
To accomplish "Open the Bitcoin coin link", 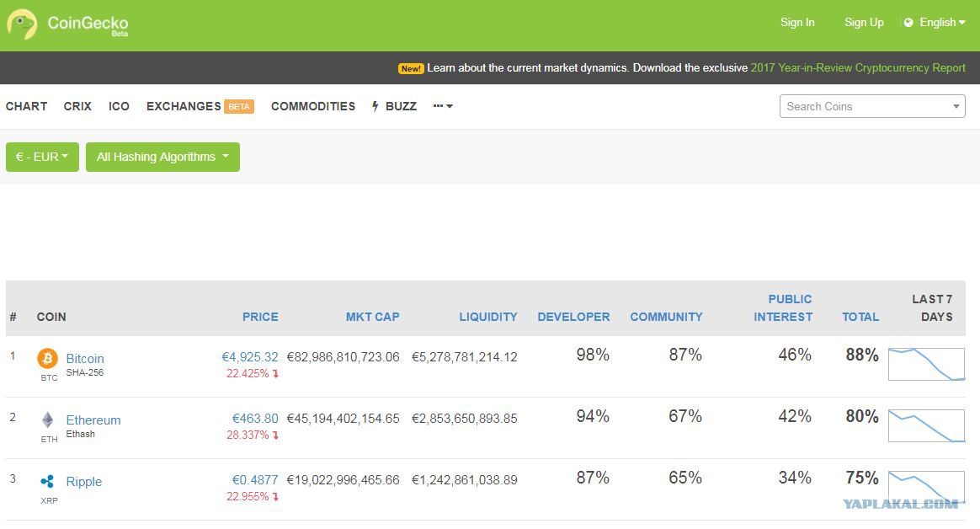I will point(85,358).
